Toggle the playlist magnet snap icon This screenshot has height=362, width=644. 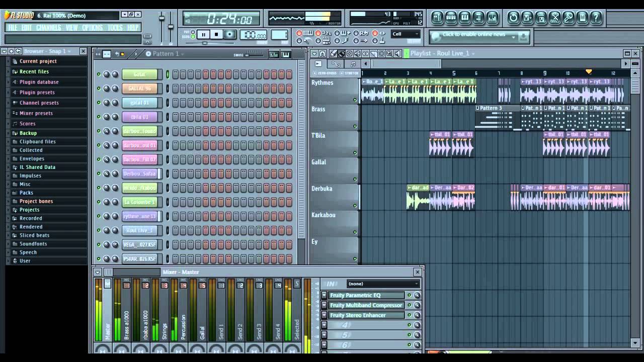323,53
